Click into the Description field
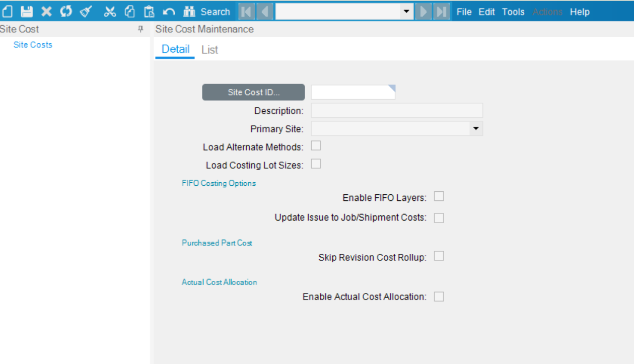 pyautogui.click(x=397, y=110)
